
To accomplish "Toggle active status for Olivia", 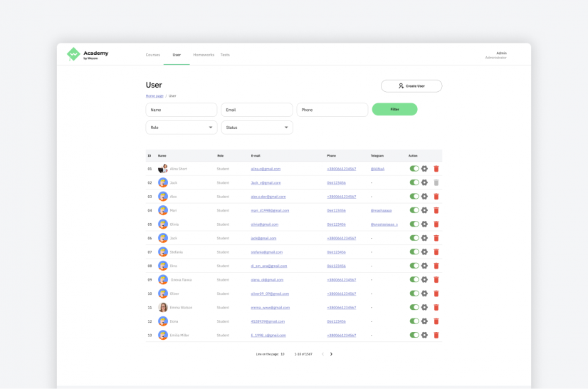I will click(414, 224).
